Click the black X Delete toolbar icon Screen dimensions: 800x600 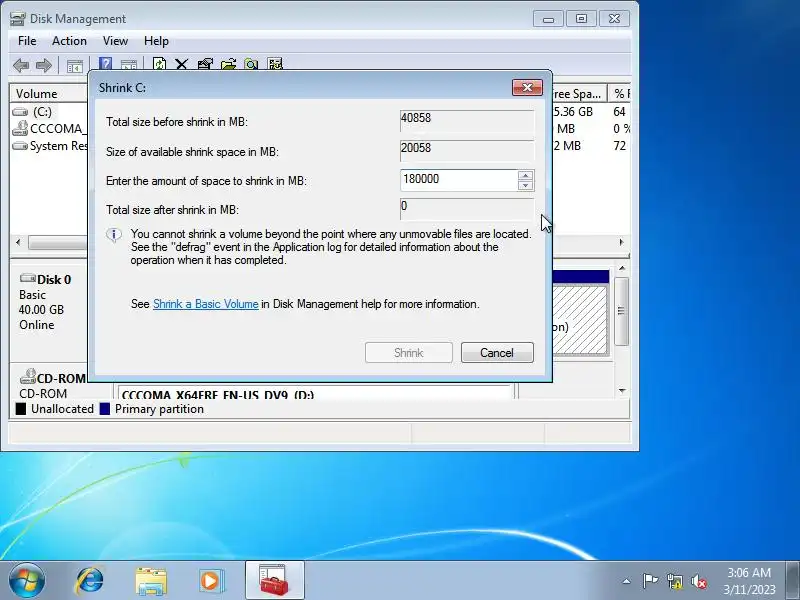(x=182, y=64)
